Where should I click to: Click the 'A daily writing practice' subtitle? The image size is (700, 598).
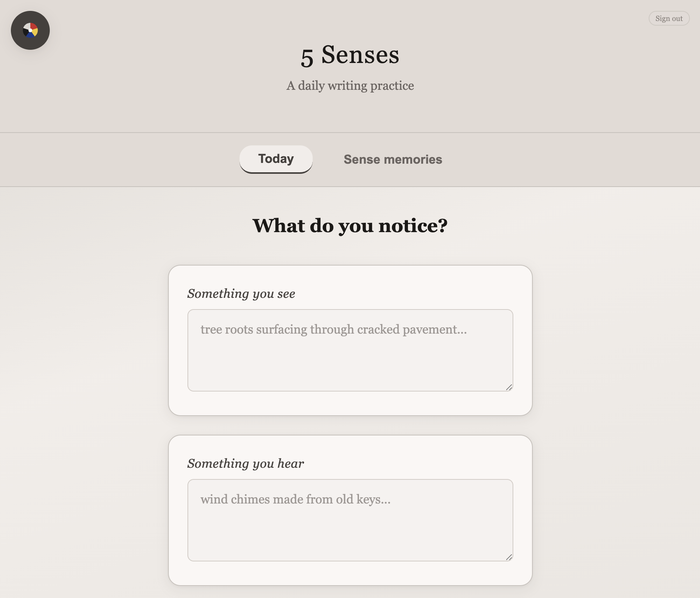pyautogui.click(x=350, y=86)
